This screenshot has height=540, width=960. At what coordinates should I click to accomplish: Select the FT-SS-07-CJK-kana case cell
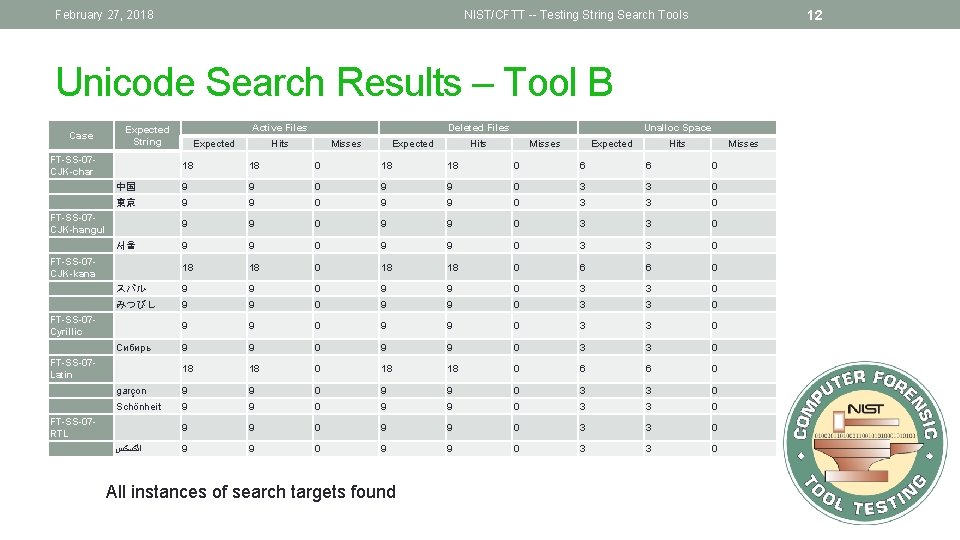(x=81, y=268)
